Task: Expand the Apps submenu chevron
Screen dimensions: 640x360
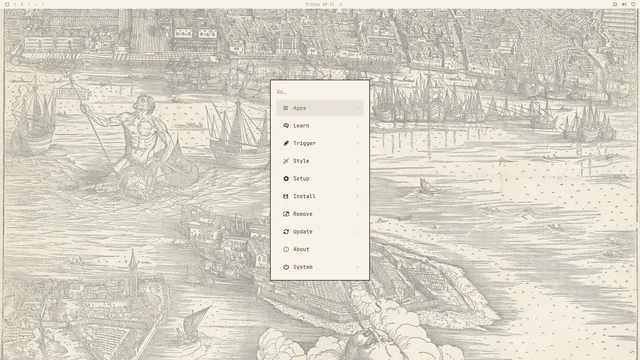Action: click(358, 108)
